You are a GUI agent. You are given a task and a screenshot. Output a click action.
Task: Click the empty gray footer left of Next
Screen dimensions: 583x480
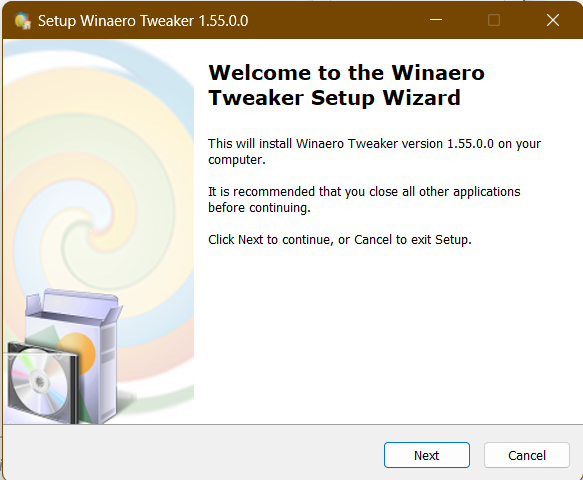[193, 454]
